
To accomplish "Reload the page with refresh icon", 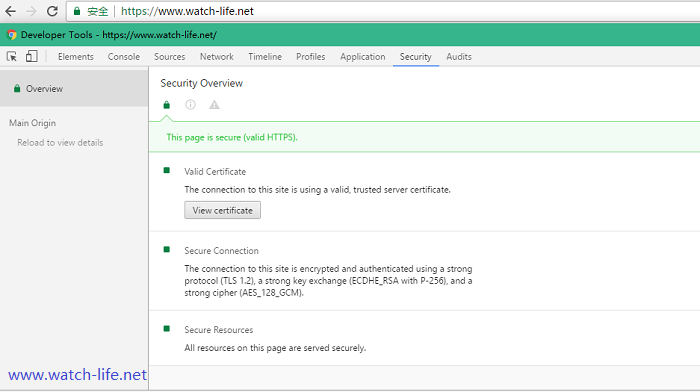I will (52, 11).
